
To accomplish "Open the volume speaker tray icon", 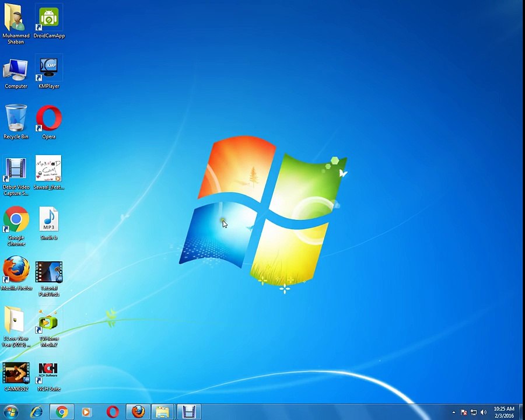I will coord(483,412).
